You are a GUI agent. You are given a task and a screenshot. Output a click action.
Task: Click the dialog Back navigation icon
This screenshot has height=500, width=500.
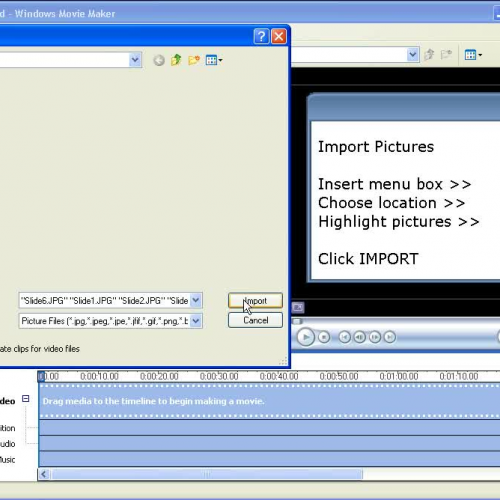coord(159,60)
